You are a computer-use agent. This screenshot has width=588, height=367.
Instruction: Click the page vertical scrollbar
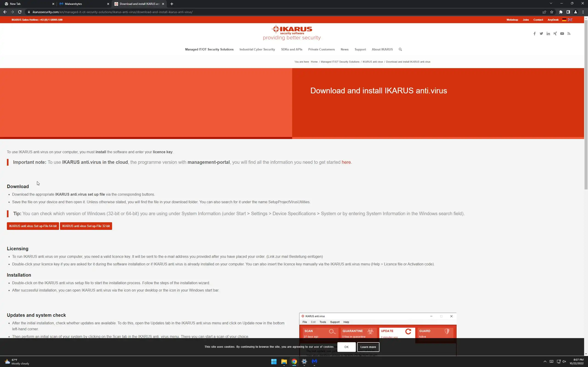[586, 104]
